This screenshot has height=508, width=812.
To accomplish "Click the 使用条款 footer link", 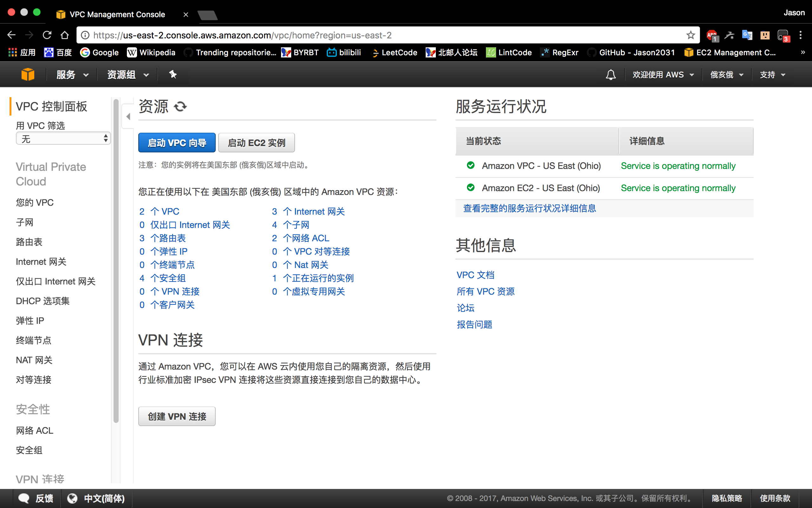I will coord(775,498).
